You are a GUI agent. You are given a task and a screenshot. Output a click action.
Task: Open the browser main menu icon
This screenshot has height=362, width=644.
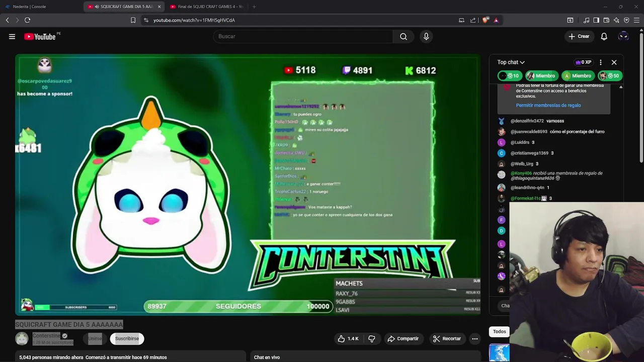pyautogui.click(x=636, y=20)
